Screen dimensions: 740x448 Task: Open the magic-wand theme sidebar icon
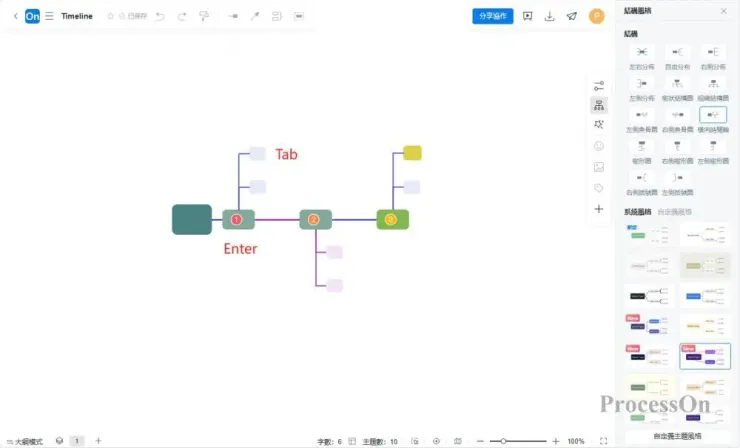click(x=599, y=124)
